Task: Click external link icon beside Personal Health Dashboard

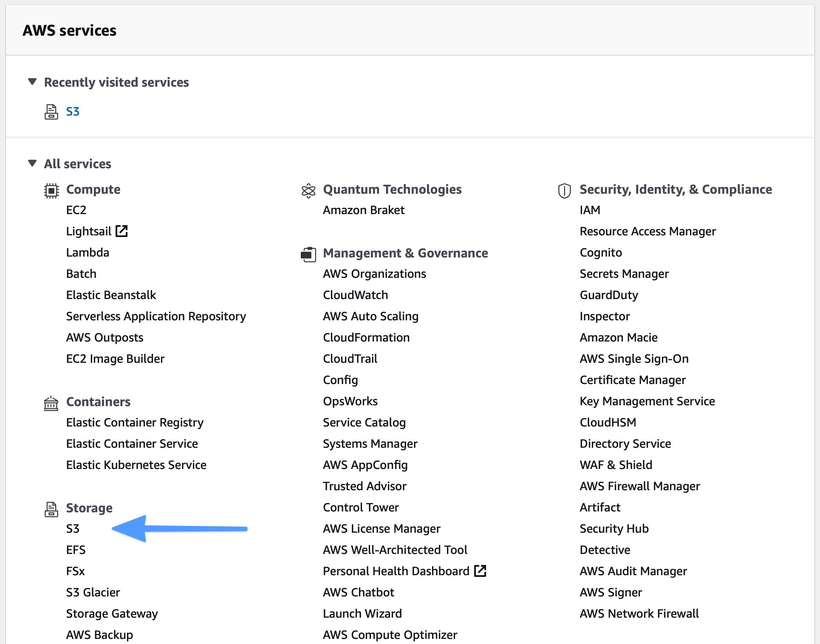Action: pos(480,571)
